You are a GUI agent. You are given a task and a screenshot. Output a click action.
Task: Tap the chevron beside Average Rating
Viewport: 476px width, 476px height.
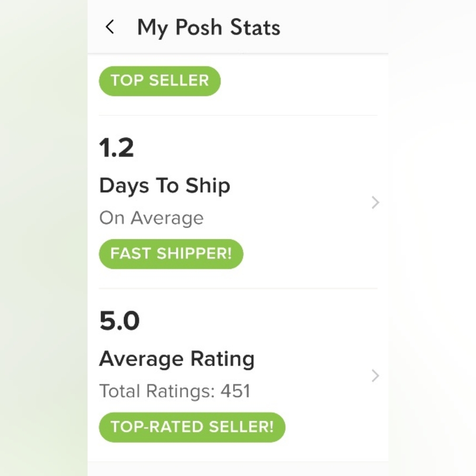point(376,376)
